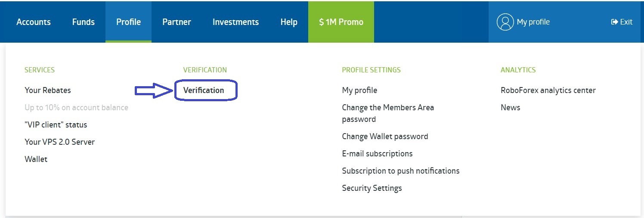644x218 pixels.
Task: Open the Accounts menu
Action: click(x=34, y=22)
